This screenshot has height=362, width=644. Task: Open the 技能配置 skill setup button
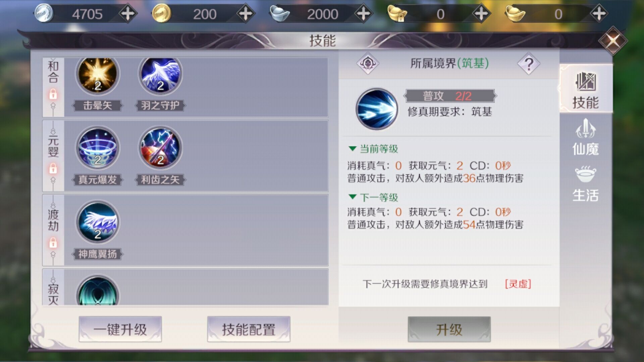(x=249, y=329)
